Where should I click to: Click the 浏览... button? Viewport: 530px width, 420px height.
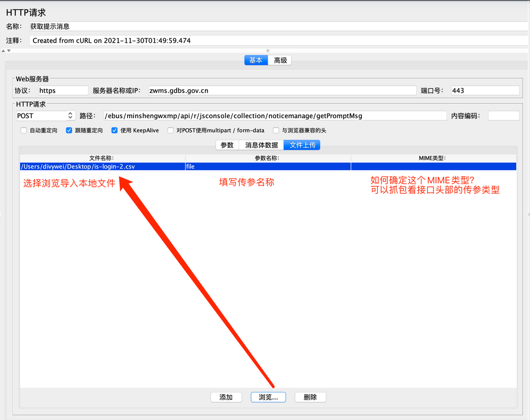tap(268, 397)
